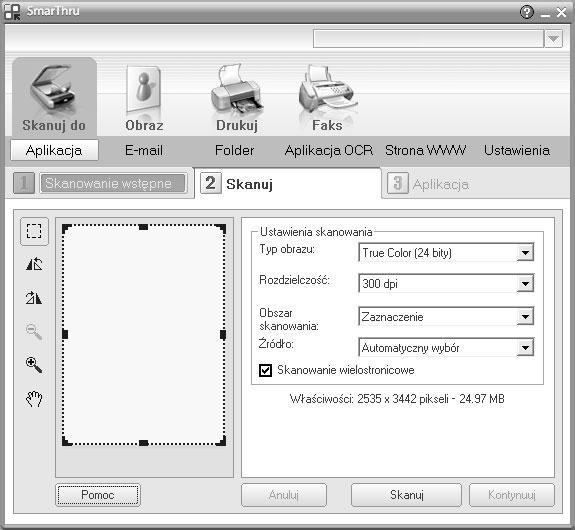Expand the top empty combo box arrow
The height and width of the screenshot is (530, 575).
553,39
